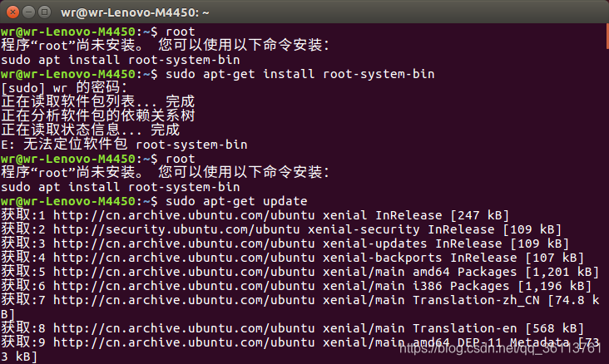Click the Translation-zh_CN line
This screenshot has height=364, width=609.
pyautogui.click(x=300, y=307)
